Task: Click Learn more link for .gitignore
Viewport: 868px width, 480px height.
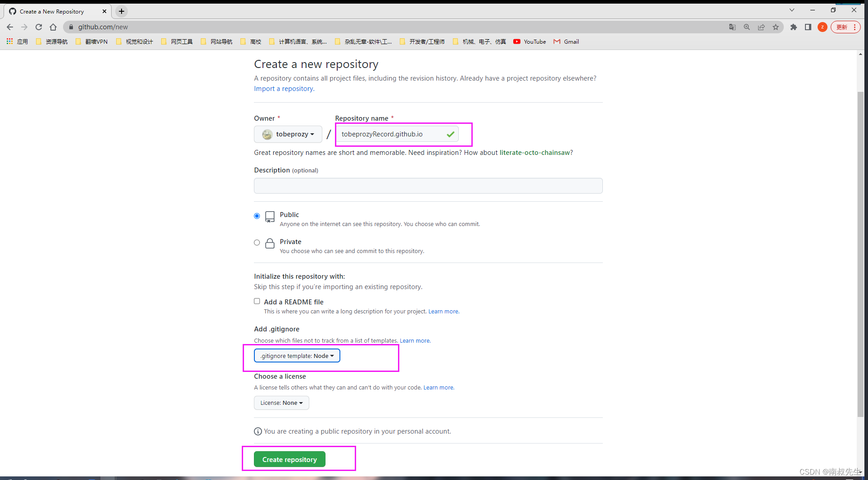Action: 415,341
